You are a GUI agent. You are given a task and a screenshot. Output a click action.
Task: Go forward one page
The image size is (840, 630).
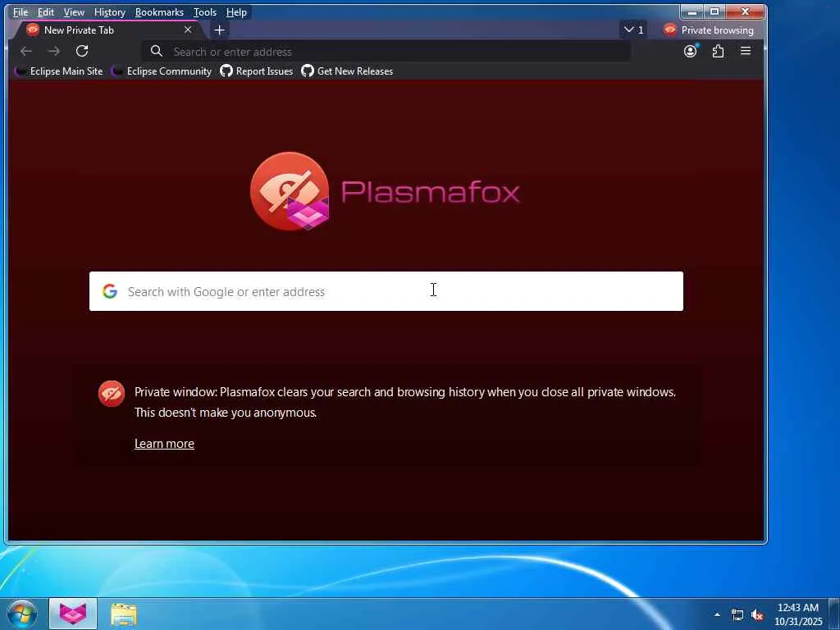tap(54, 51)
